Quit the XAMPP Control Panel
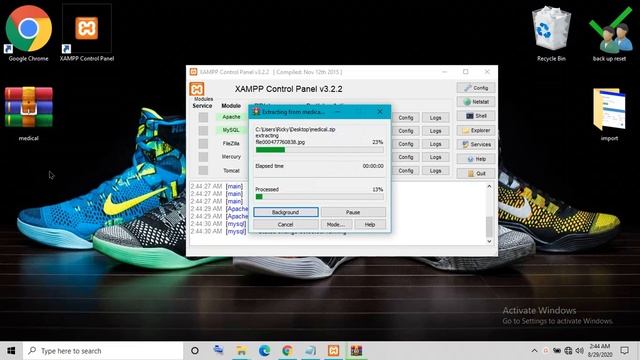Viewport: 640px width, 360px height. tap(476, 173)
